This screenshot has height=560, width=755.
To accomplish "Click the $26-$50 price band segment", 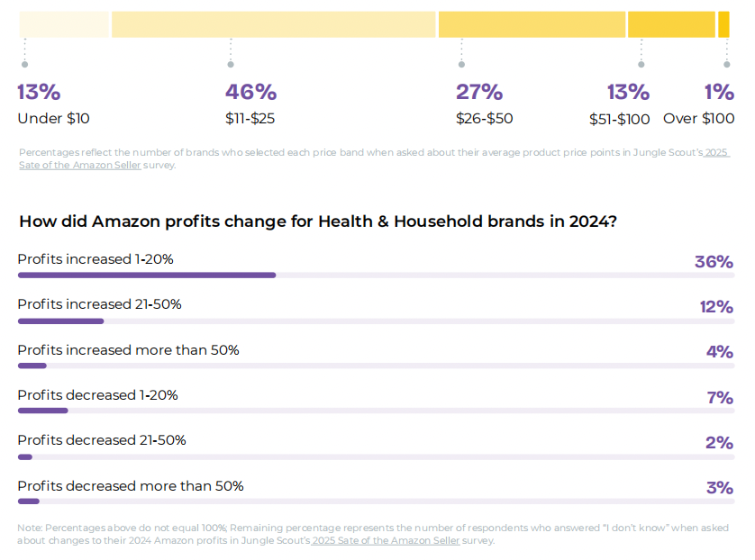I will [x=532, y=24].
